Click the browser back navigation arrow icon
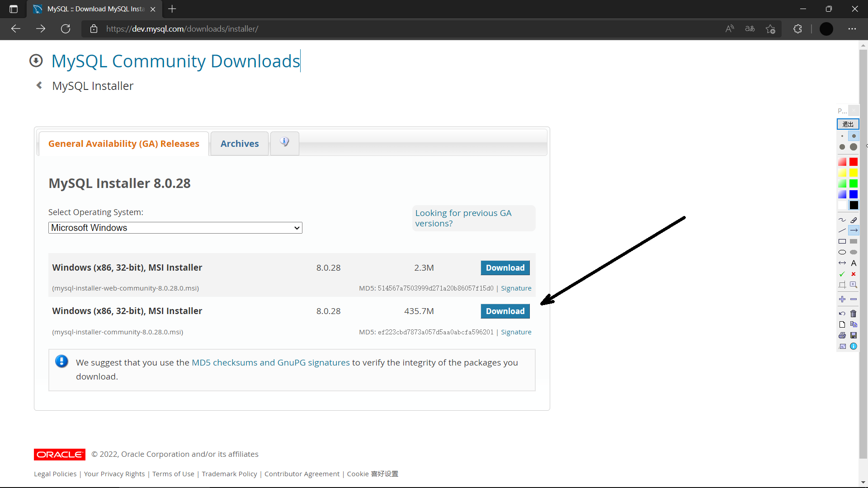 (x=15, y=28)
